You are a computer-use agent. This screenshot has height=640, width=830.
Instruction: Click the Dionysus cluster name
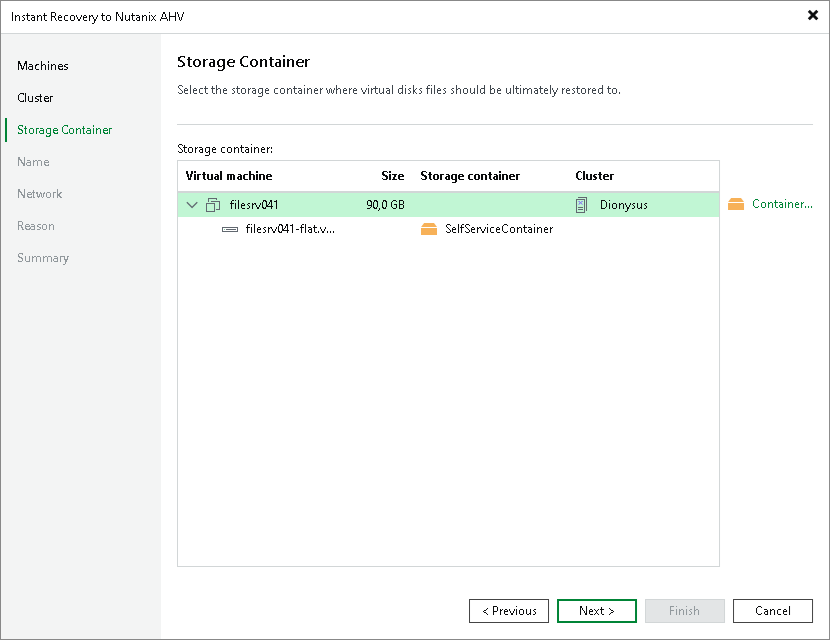[624, 205]
